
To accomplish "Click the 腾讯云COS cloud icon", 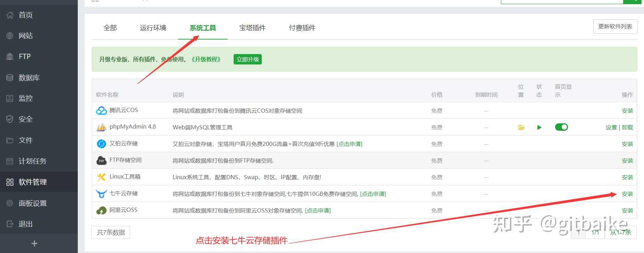I will 101,111.
